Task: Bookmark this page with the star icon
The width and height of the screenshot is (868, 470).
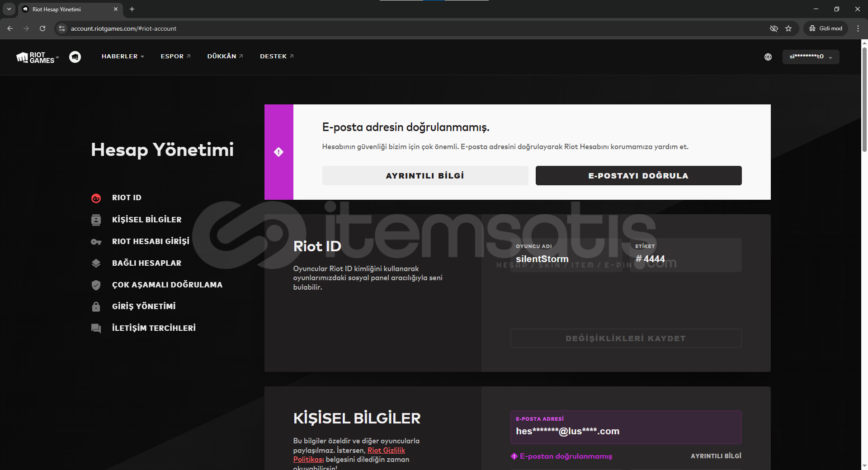Action: [788, 28]
